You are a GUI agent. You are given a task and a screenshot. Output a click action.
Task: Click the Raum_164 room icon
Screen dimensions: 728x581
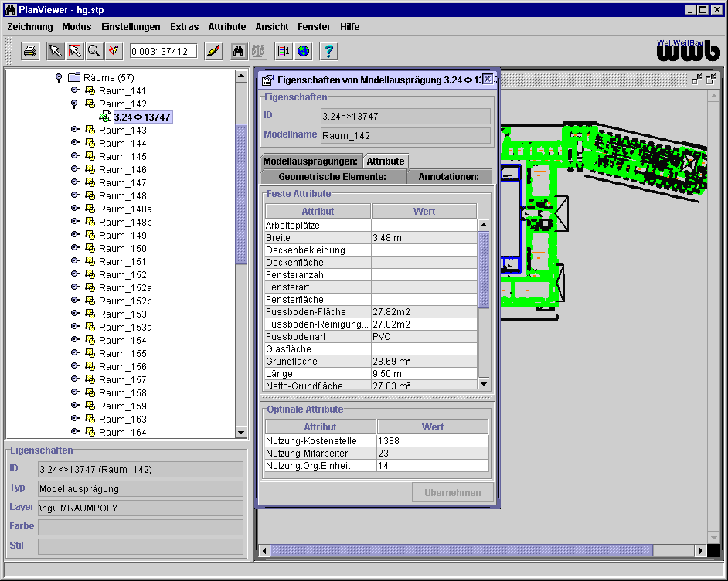pyautogui.click(x=90, y=432)
